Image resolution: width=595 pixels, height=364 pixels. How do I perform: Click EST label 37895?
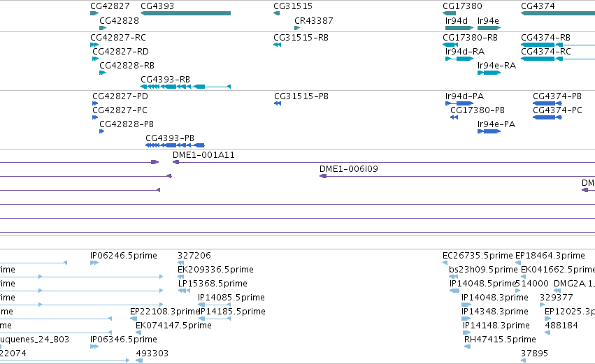point(535,354)
